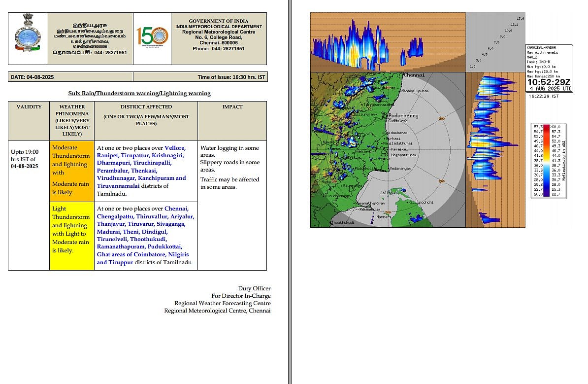Click 'Slippery roads in some areas' text
Image resolution: width=588 pixels, height=384 pixels.
point(229,166)
